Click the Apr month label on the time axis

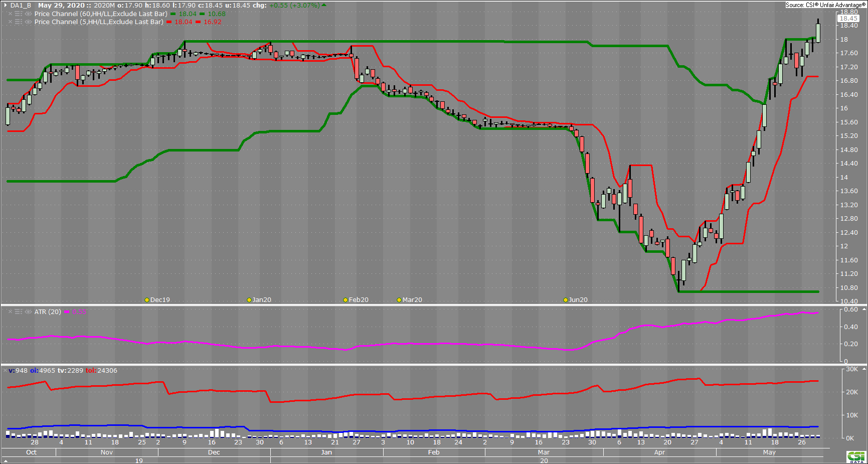659,452
